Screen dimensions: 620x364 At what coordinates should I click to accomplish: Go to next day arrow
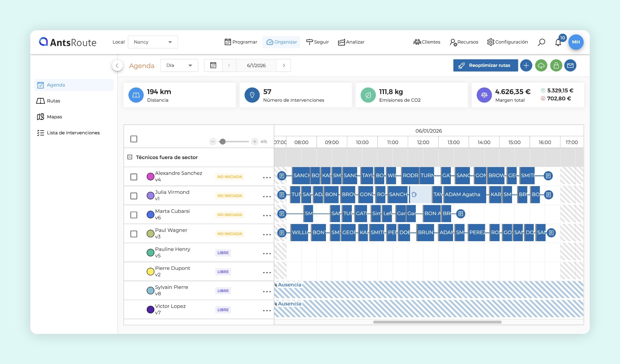284,65
